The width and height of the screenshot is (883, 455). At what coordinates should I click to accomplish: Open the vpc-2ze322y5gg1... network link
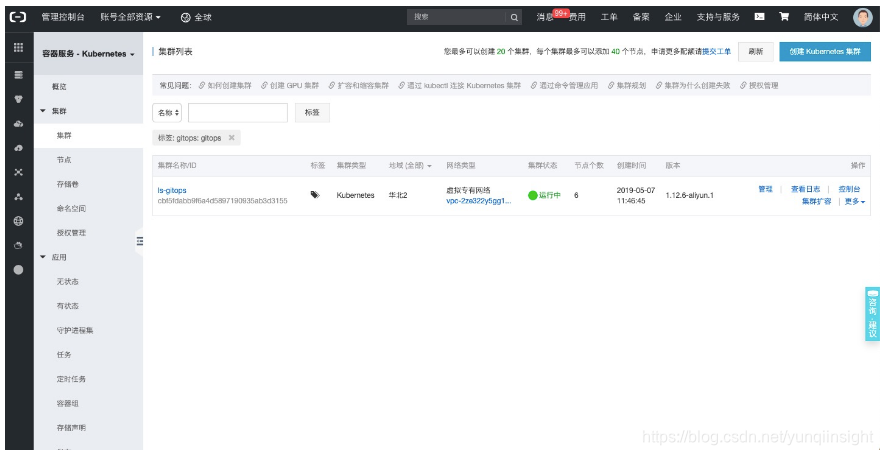coord(479,200)
